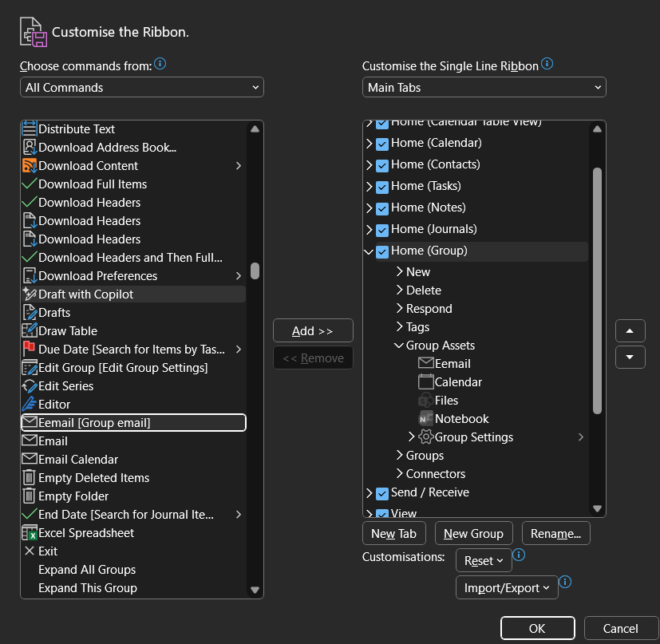660x644 pixels.
Task: Click info icon beside Customise the Single Line Ribbon
Action: (x=547, y=64)
